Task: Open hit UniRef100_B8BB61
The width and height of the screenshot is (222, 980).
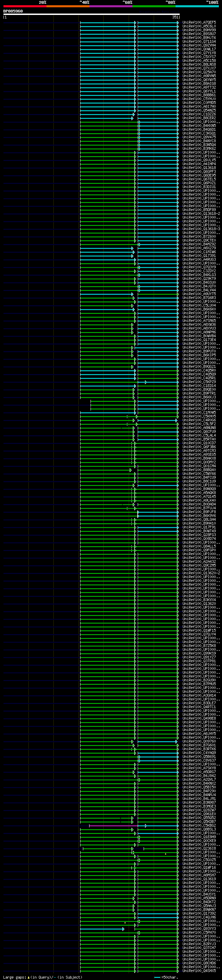Action: (199, 95)
